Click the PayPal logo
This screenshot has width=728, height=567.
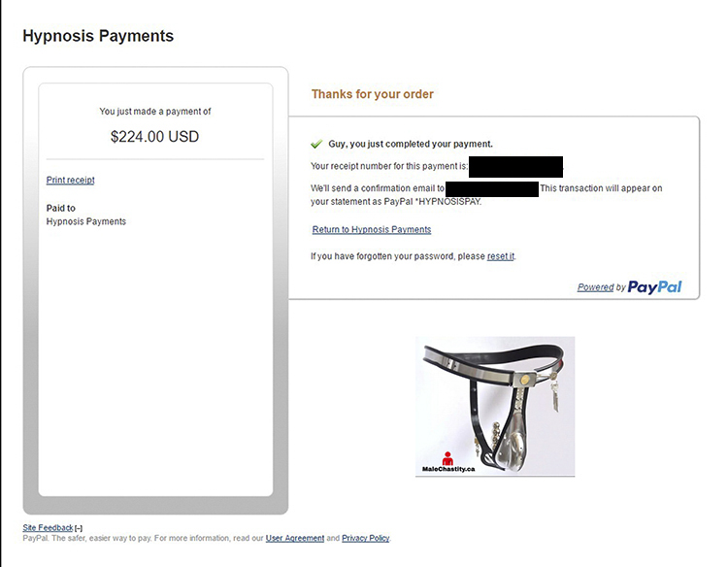[x=654, y=286]
